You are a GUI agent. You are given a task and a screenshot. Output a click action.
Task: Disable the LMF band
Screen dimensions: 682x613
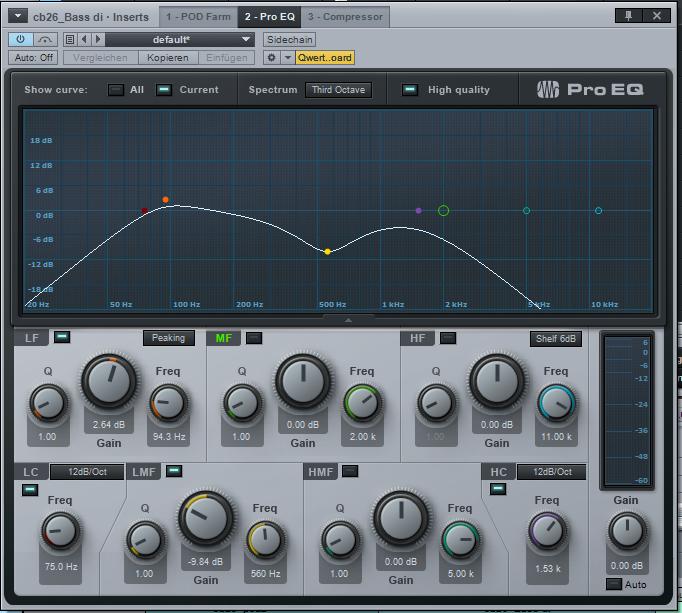(174, 471)
